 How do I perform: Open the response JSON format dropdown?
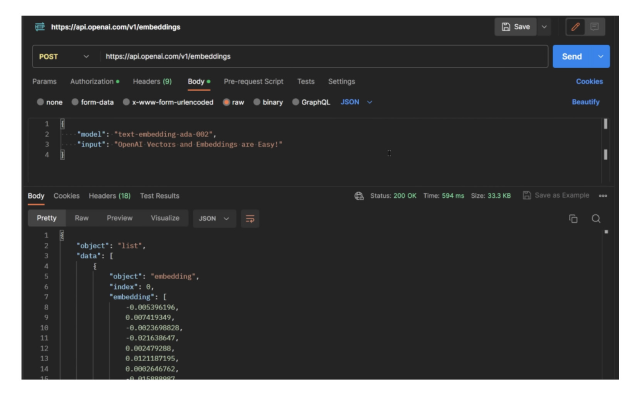point(214,219)
